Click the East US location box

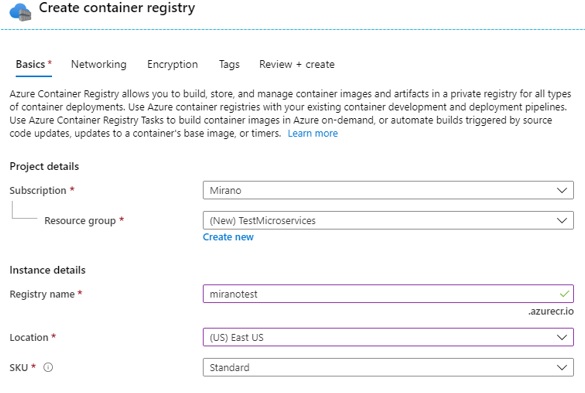[388, 337]
